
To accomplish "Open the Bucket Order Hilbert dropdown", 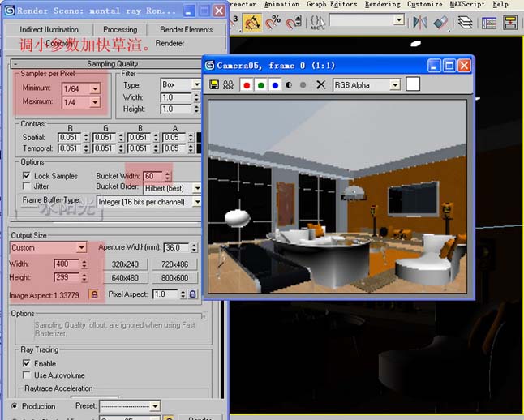I will coord(197,188).
